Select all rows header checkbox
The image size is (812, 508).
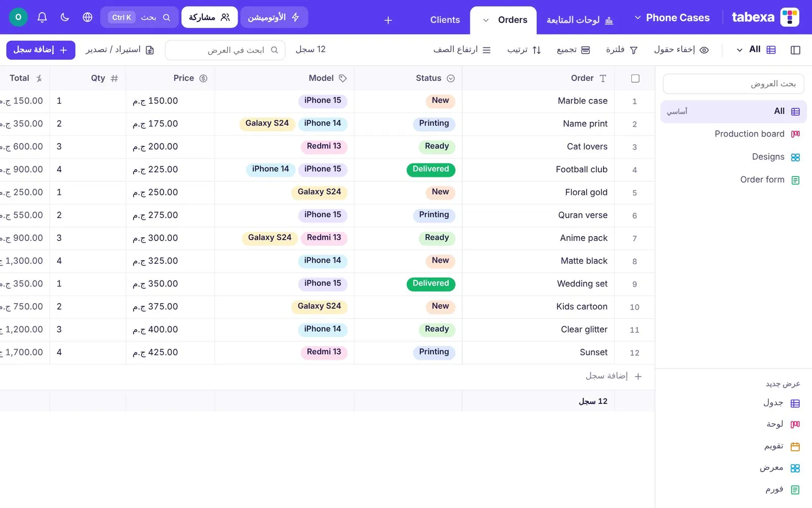point(635,78)
